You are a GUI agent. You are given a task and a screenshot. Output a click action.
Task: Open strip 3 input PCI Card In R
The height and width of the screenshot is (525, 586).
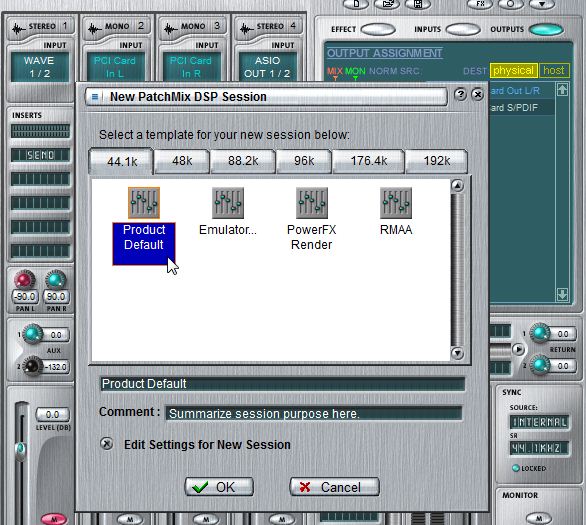(x=191, y=67)
